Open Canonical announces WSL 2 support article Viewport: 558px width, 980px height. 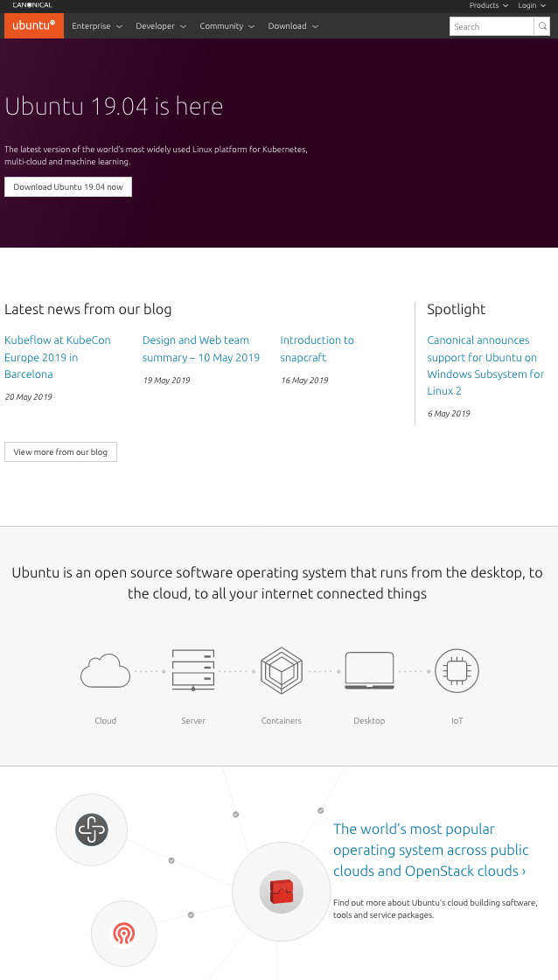click(x=485, y=365)
